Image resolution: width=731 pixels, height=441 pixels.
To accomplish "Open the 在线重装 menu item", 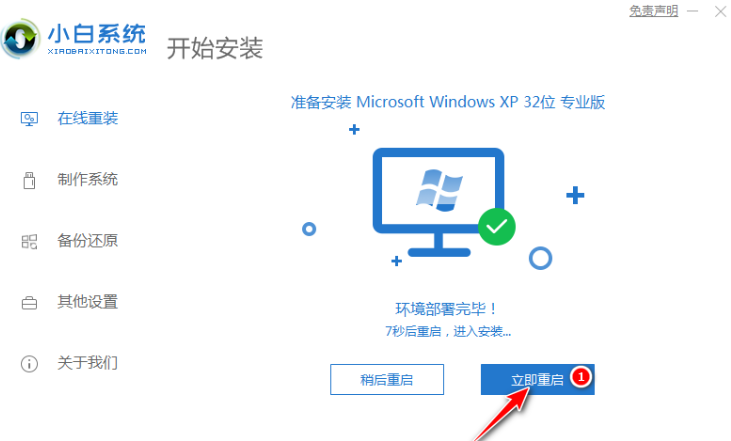I will coord(88,118).
